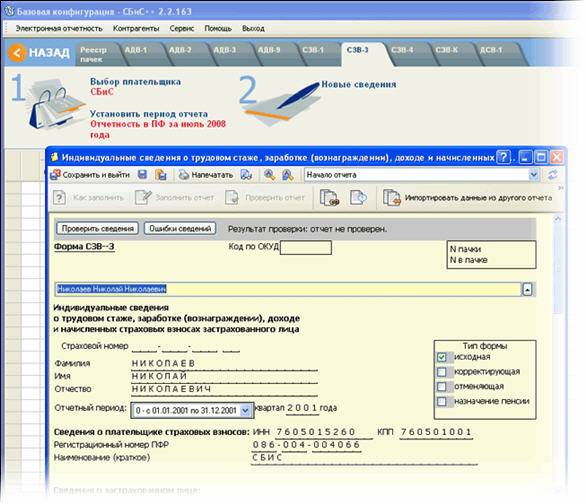
Task: Click the app icon in main window title bar
Action: coord(10,11)
